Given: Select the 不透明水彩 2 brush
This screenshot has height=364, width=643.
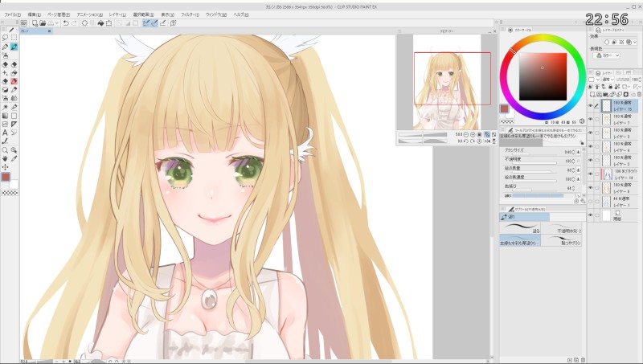Looking at the screenshot, I should [x=561, y=228].
